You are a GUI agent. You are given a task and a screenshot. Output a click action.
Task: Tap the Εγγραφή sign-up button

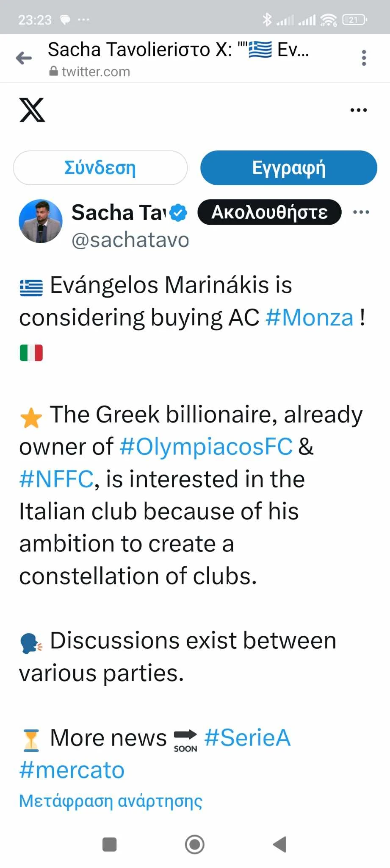[x=288, y=168]
